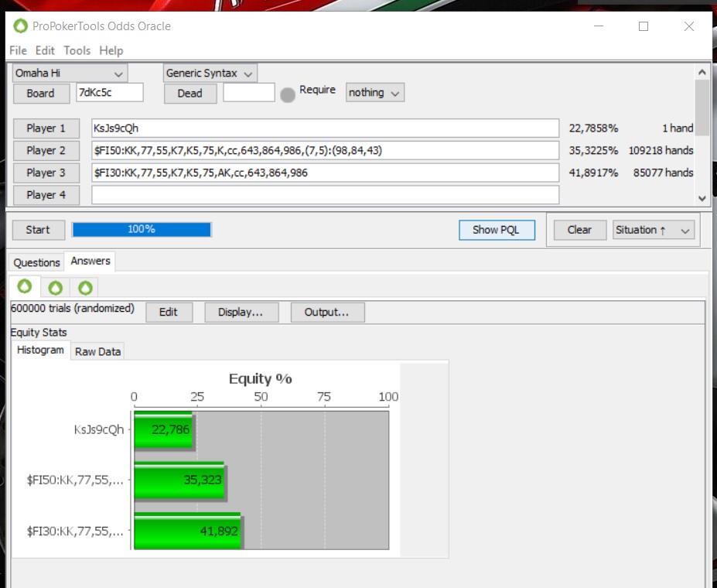Screen dimensions: 717x588
Task: Select the Histogram tab
Action: (x=40, y=350)
